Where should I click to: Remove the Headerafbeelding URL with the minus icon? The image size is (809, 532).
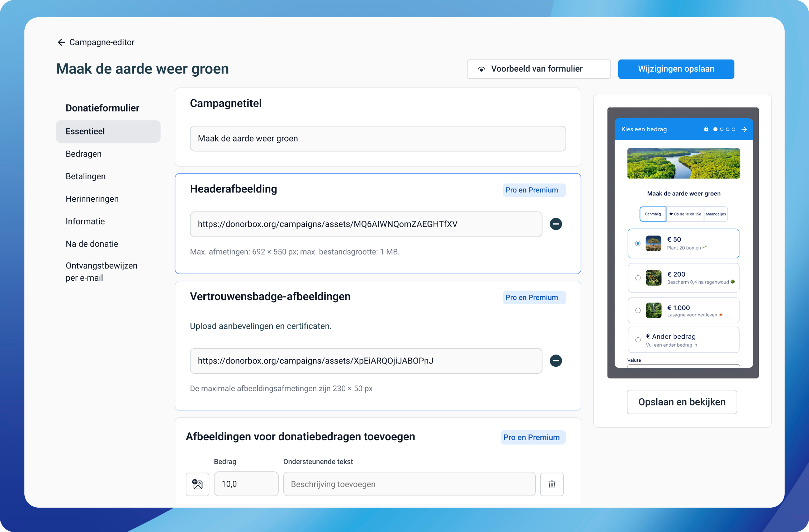[556, 224]
